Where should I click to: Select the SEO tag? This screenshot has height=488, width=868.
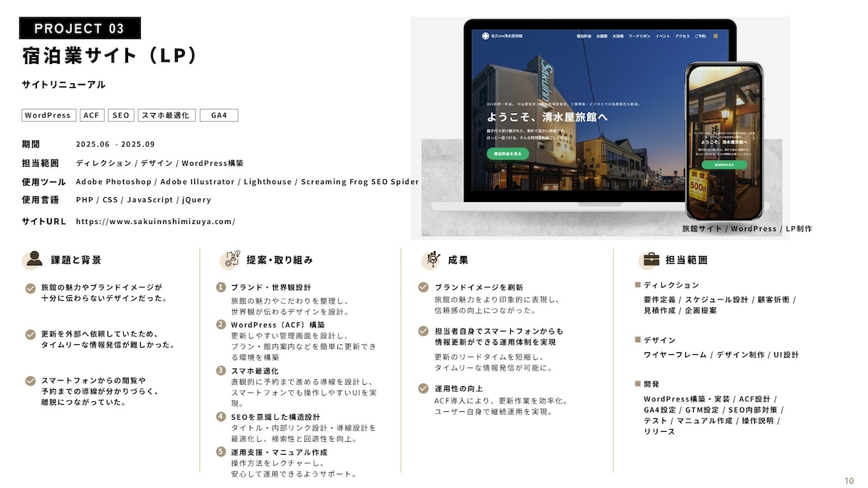point(121,115)
